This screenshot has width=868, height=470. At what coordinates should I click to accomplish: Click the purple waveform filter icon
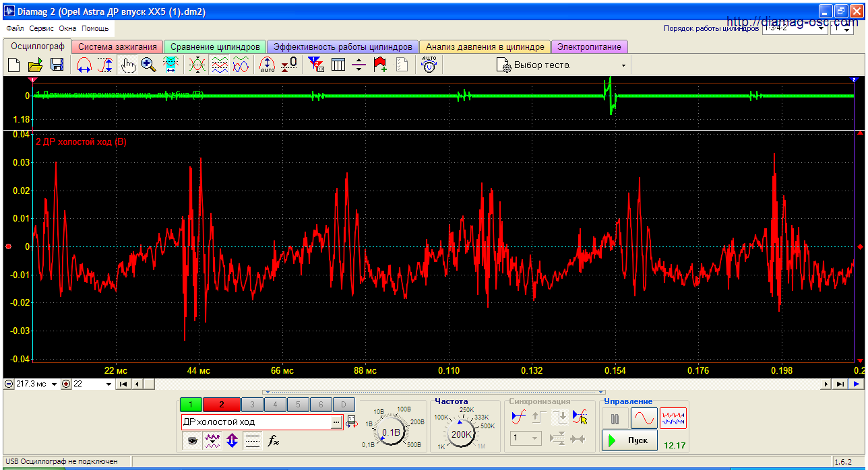click(213, 441)
